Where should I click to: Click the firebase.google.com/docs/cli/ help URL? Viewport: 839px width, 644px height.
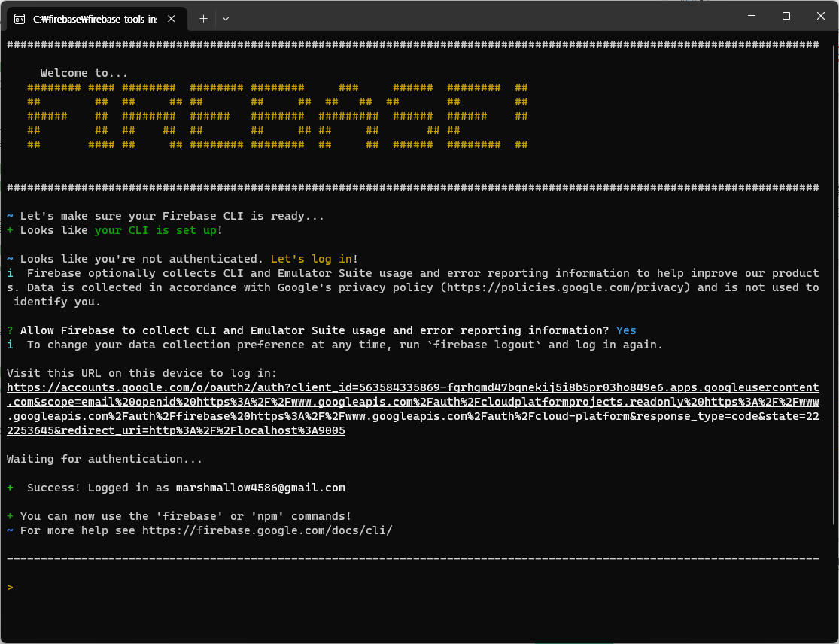268,530
